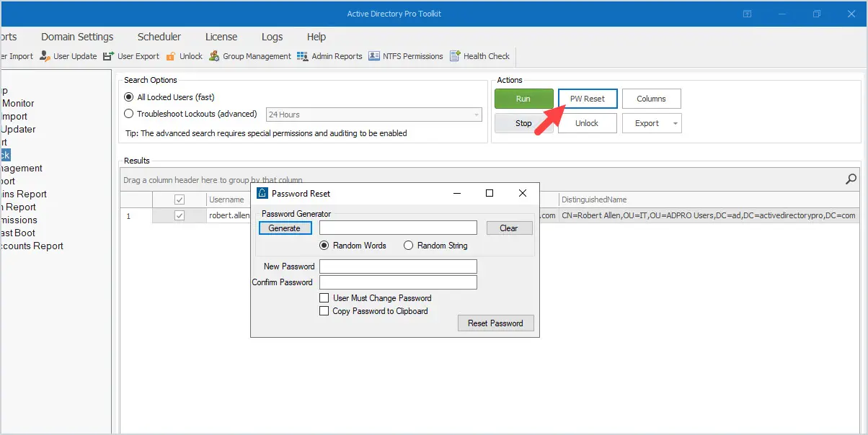The image size is (868, 435).
Task: Open NTFS Permissions from the toolbar
Action: pyautogui.click(x=406, y=56)
